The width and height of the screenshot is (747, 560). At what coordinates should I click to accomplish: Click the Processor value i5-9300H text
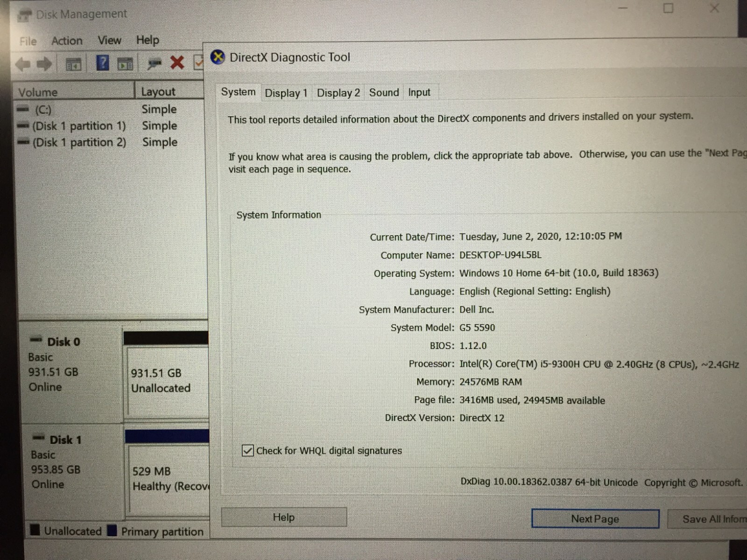(x=599, y=364)
